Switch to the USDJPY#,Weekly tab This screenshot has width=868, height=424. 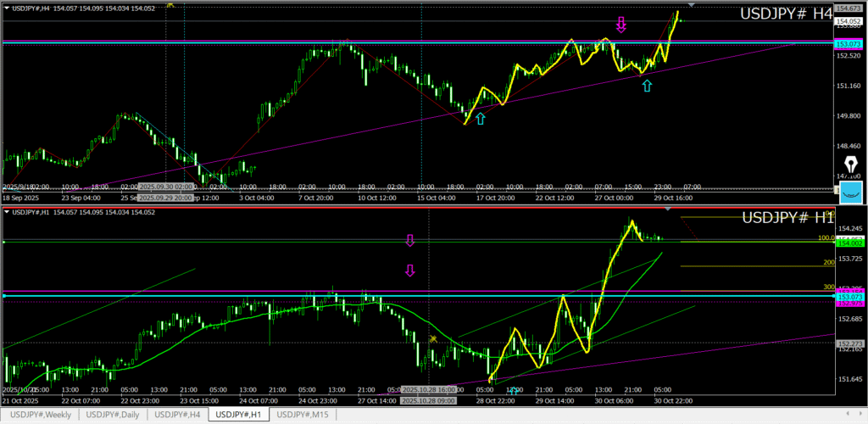tap(40, 414)
